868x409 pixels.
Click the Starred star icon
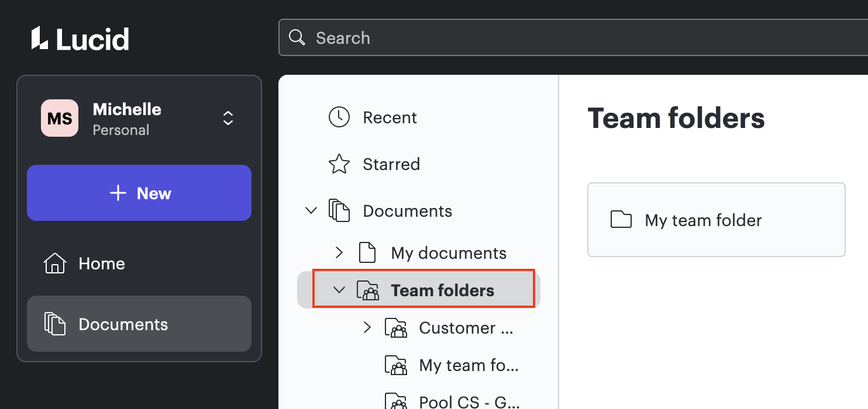[339, 164]
